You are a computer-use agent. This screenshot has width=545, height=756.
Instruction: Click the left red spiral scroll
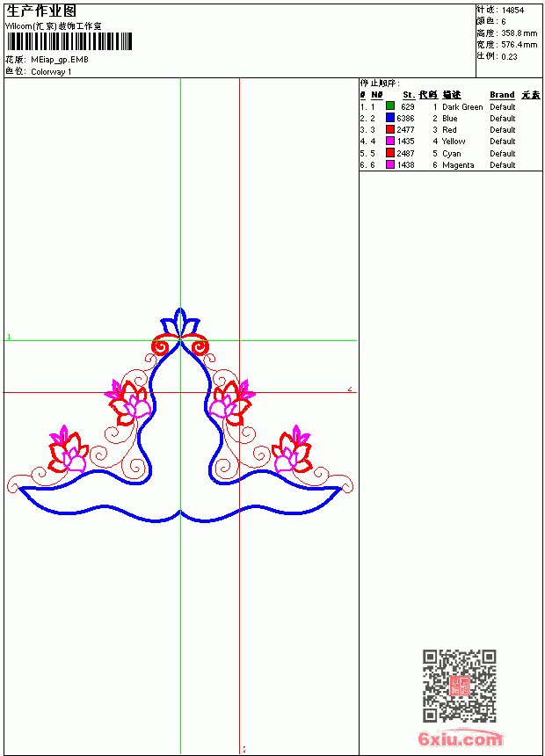(x=160, y=346)
